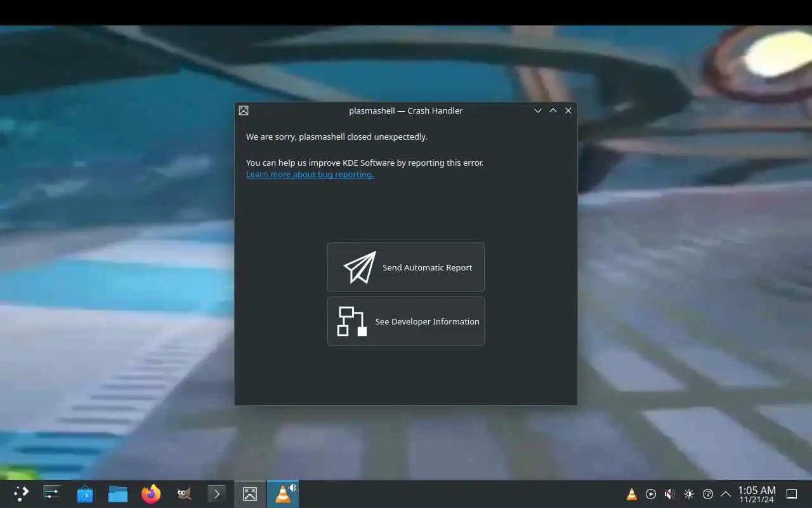Click the Send Automatic Report button
Viewport: 812px width, 508px height.
click(406, 267)
